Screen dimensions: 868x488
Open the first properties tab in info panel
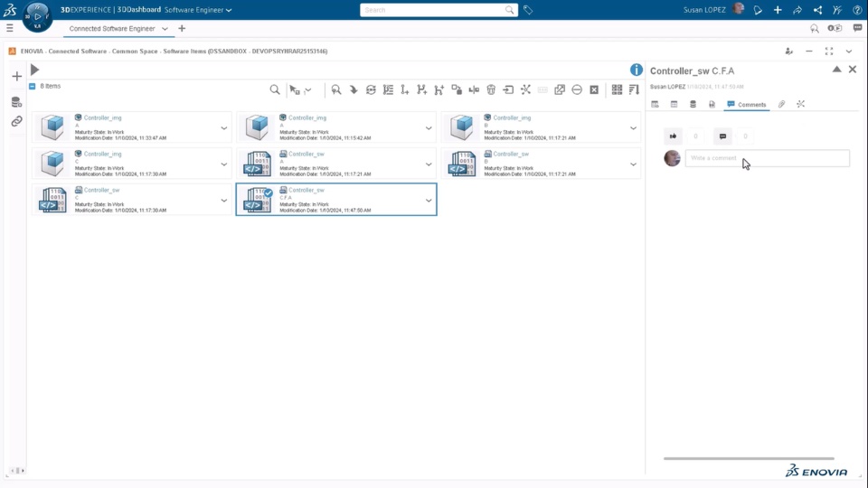[655, 104]
